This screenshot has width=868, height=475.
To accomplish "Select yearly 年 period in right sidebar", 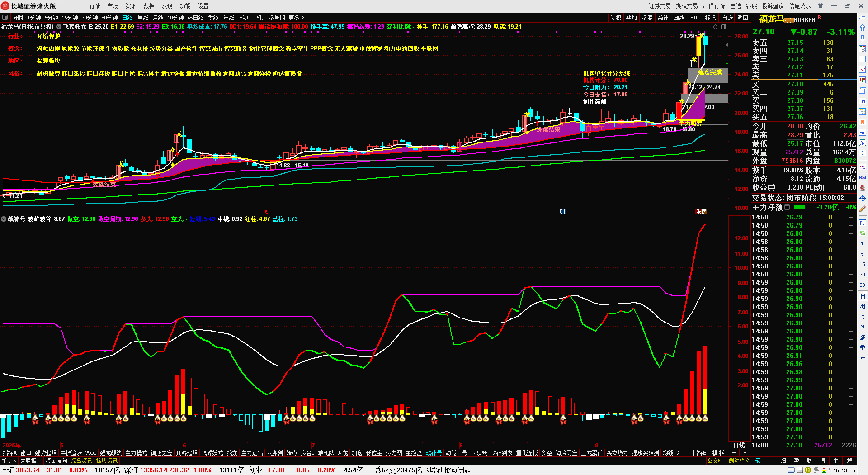I will (863, 358).
